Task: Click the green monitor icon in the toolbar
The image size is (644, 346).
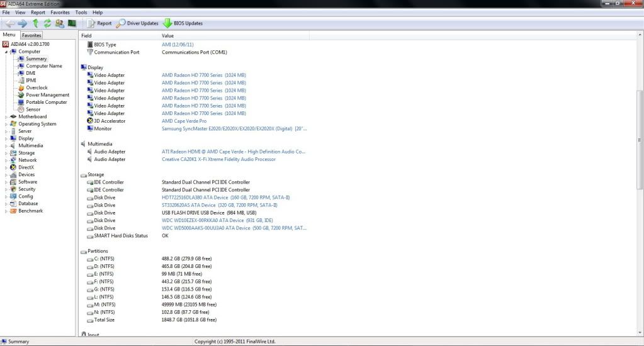Action: click(x=72, y=23)
